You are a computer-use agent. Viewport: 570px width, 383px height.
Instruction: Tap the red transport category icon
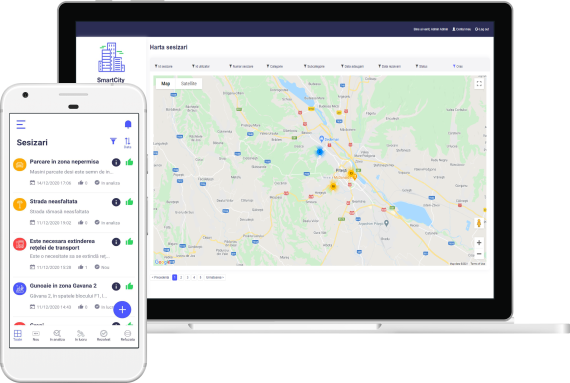click(x=20, y=244)
